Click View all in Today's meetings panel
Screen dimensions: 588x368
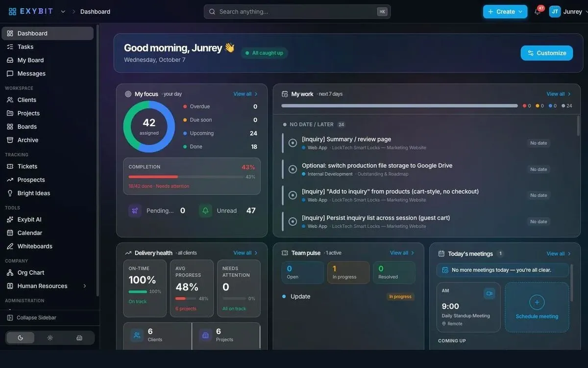(x=559, y=254)
